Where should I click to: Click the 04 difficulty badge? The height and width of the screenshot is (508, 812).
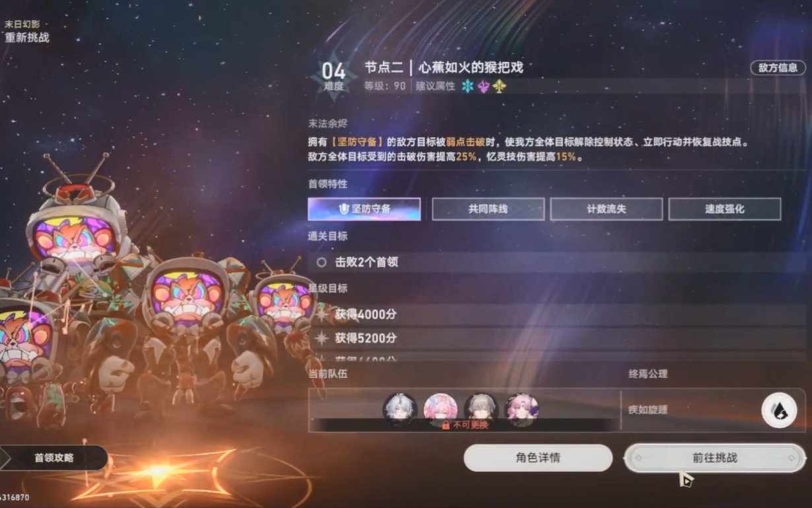[x=333, y=75]
